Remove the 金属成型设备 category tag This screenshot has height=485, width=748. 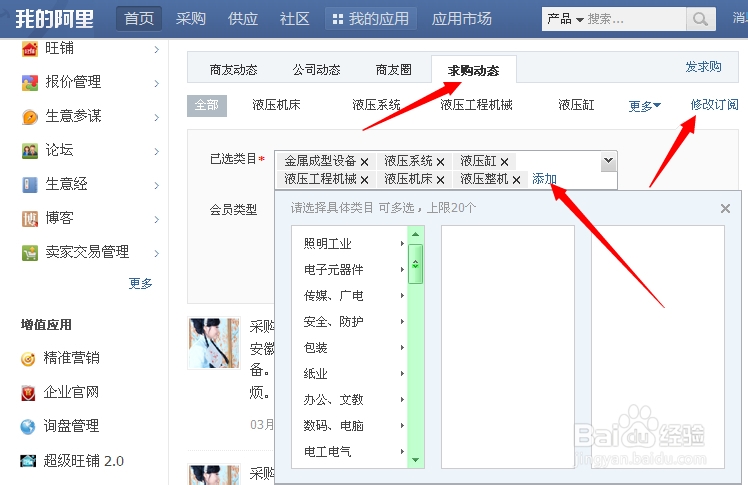tap(364, 162)
